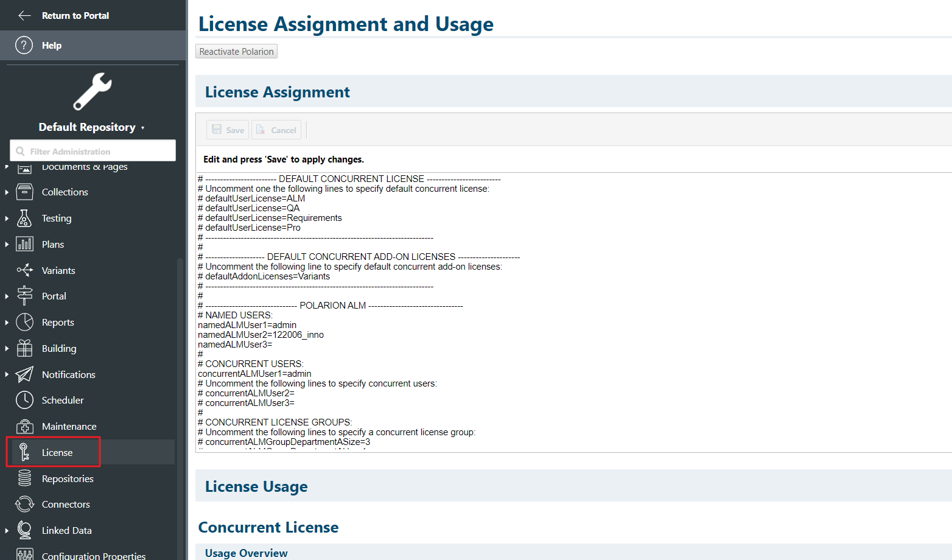This screenshot has height=560, width=952.
Task: Click the Testing flask icon
Action: [24, 218]
